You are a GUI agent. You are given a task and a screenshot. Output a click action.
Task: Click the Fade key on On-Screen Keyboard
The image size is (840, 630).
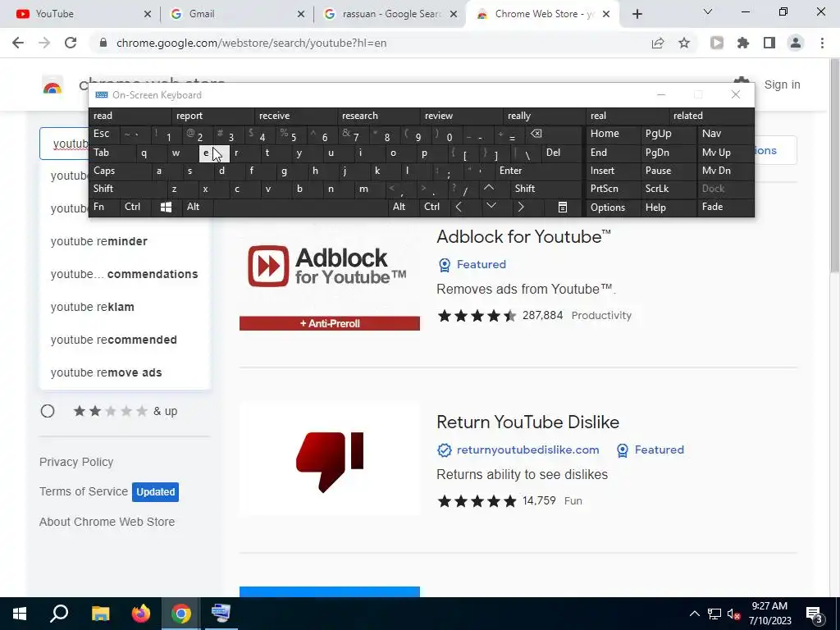click(725, 207)
